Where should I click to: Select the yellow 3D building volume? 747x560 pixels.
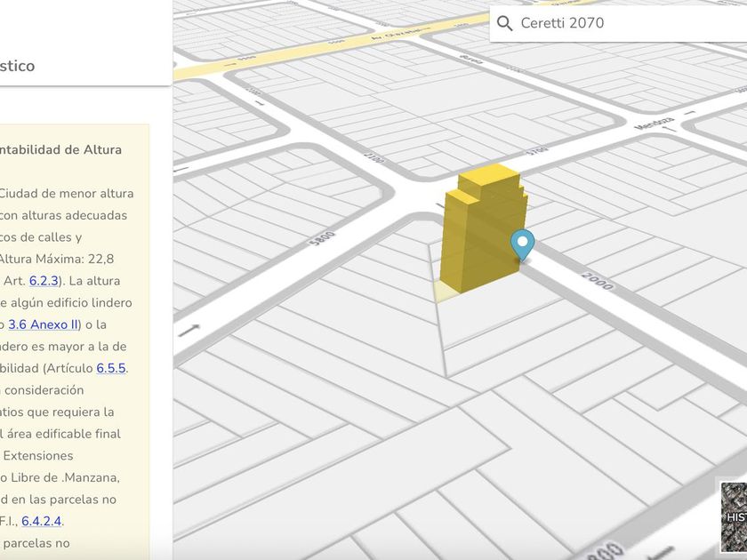[x=481, y=231]
